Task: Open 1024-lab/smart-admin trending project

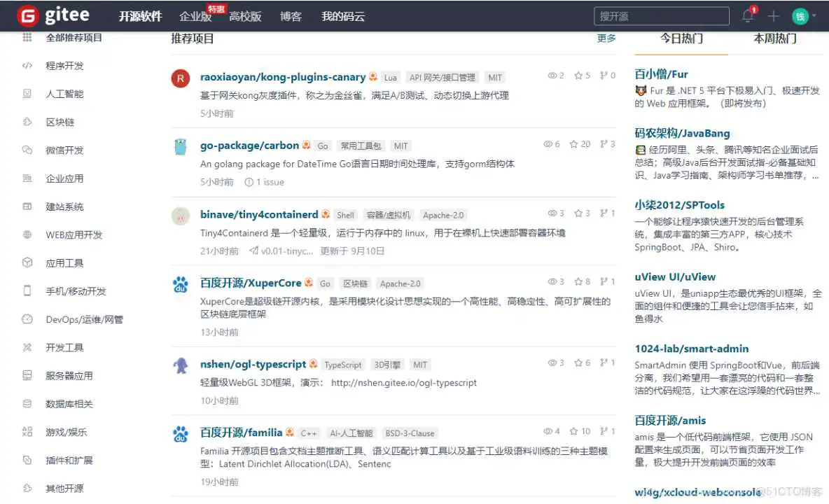Action: [692, 349]
